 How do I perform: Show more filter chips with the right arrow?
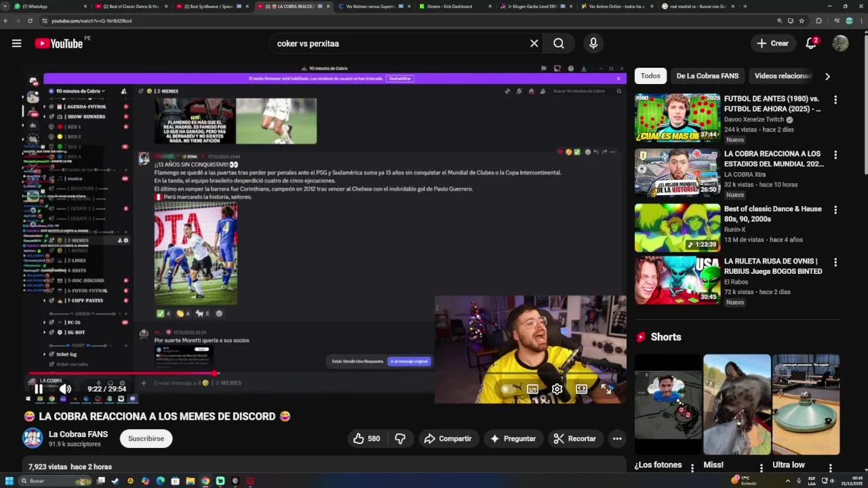827,76
